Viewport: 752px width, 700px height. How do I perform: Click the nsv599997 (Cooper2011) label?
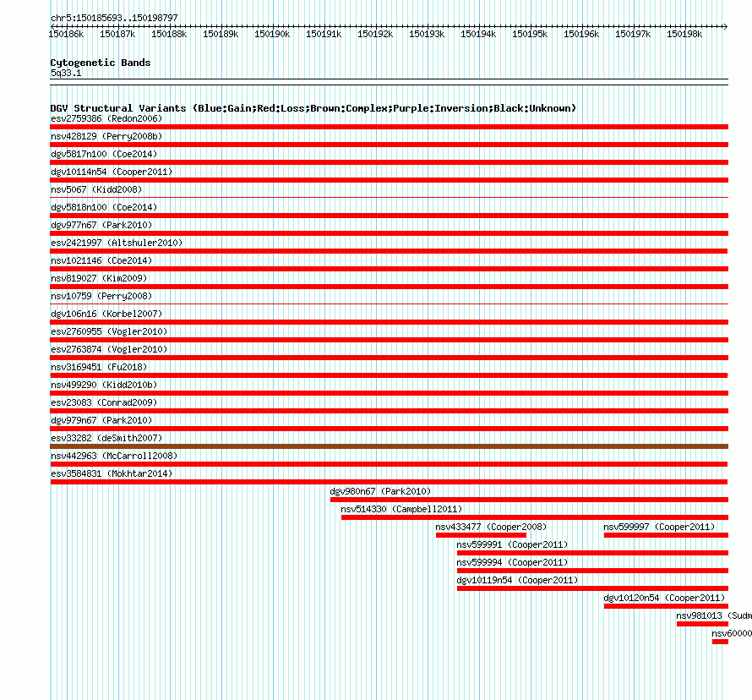(x=659, y=527)
